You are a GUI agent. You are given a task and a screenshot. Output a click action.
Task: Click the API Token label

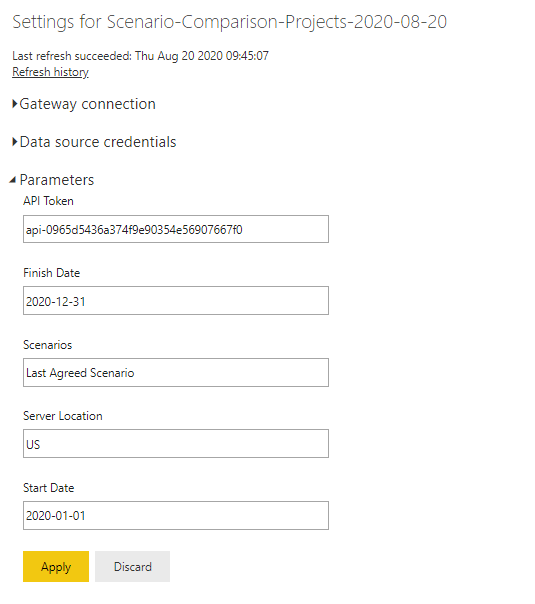[x=48, y=201]
